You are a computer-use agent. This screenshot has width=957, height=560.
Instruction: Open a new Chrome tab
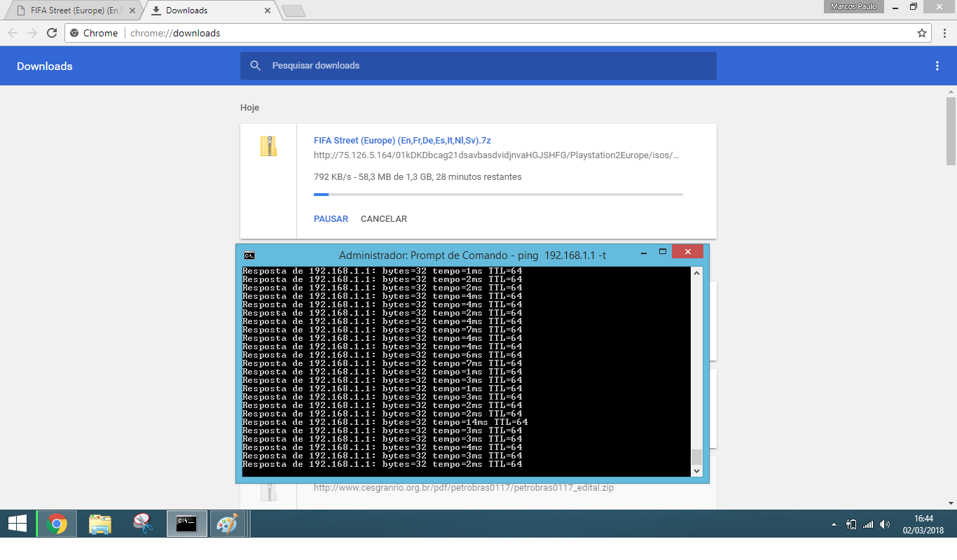coord(294,10)
